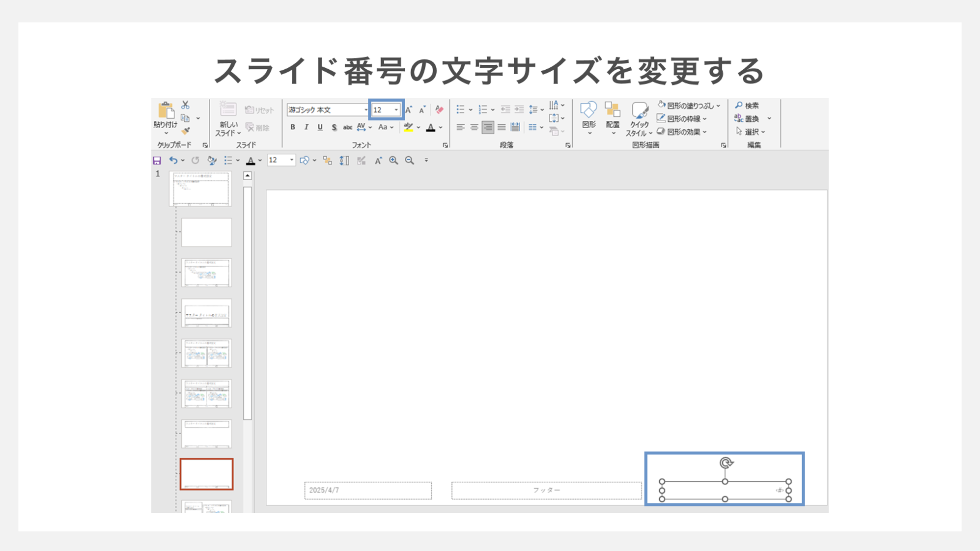Open クイックスタイル quick styles
980x551 pixels.
639,119
